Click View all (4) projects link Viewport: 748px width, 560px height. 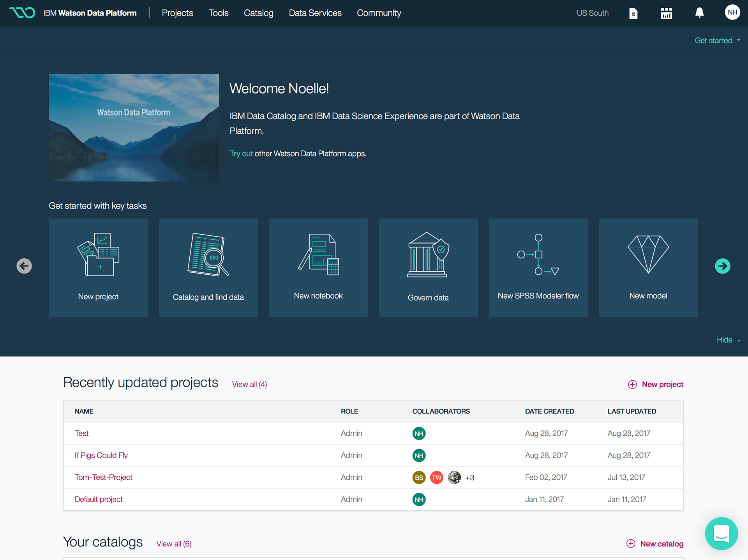[x=250, y=384]
